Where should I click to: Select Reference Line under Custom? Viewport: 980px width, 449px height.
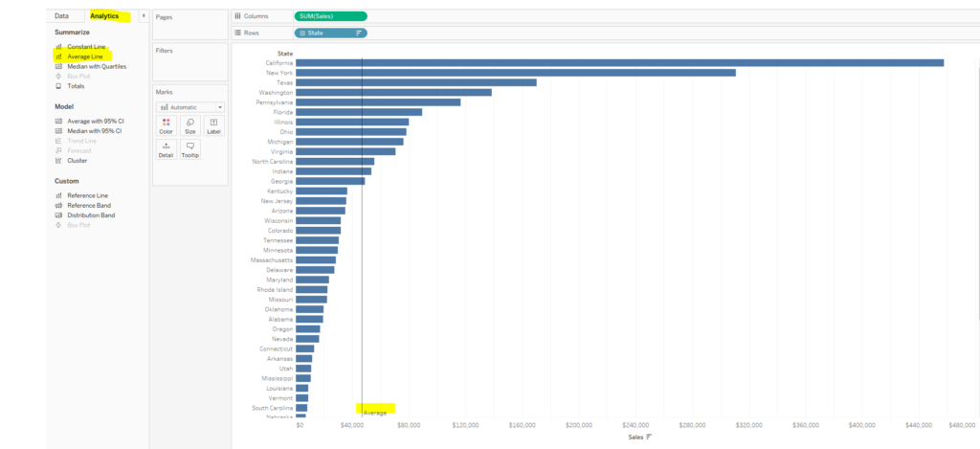pos(87,195)
